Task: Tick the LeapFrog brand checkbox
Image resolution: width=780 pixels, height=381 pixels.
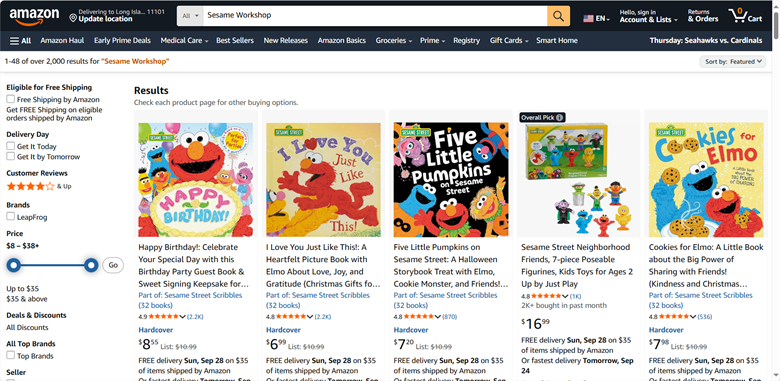Action: (x=10, y=216)
